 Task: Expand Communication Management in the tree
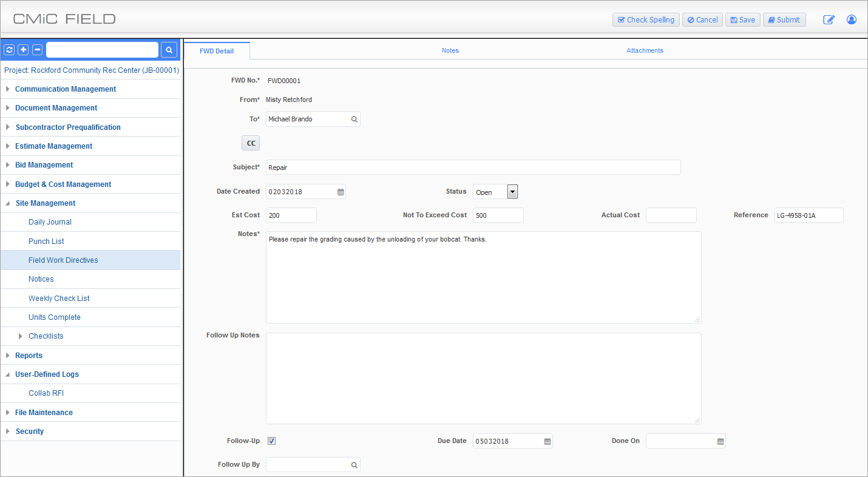(8, 89)
